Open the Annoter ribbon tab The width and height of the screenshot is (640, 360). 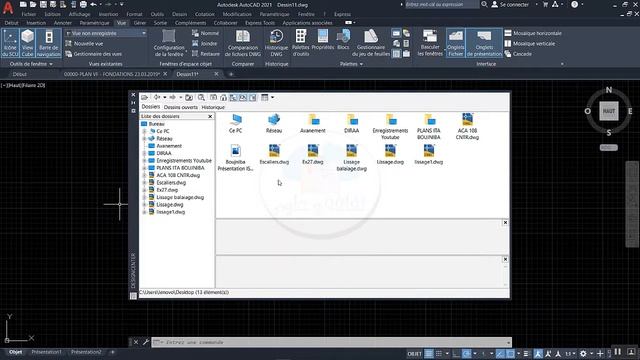pyautogui.click(x=62, y=23)
